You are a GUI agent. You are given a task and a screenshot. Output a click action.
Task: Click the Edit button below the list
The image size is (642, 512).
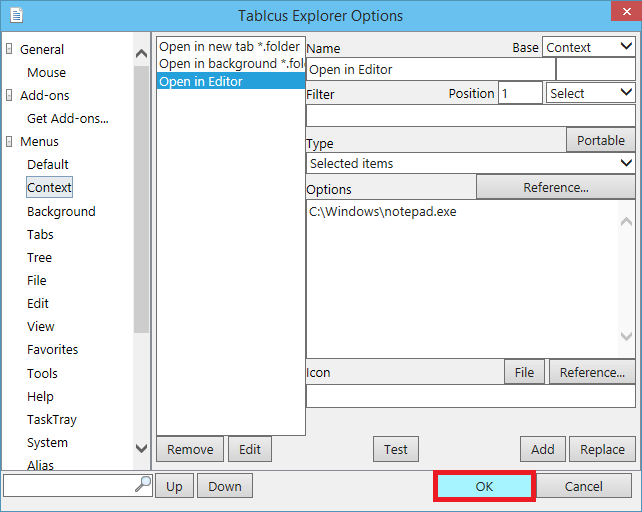coord(250,449)
